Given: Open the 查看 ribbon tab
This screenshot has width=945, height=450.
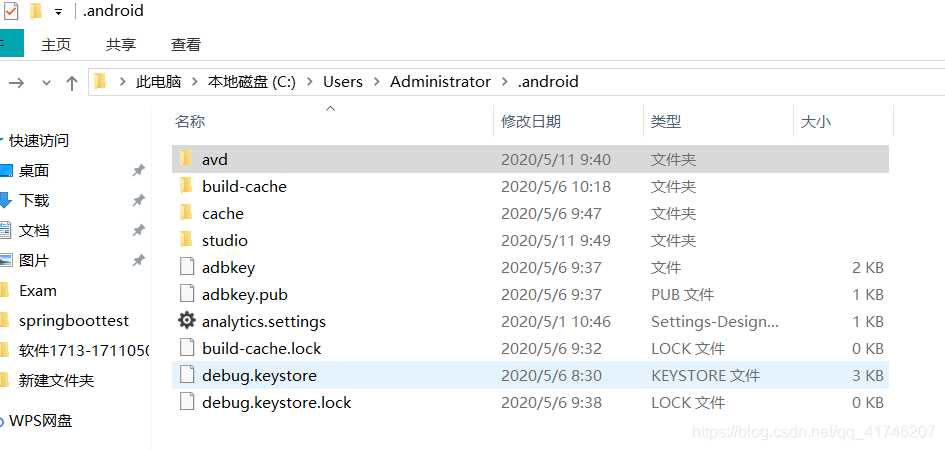Looking at the screenshot, I should [x=186, y=44].
